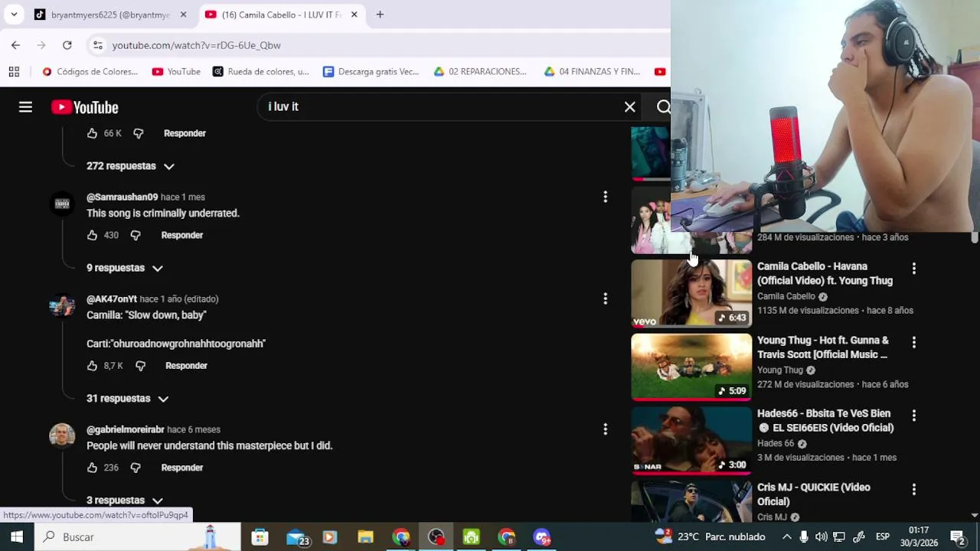Image resolution: width=980 pixels, height=551 pixels.
Task: Expand the 3 respuestas thread
Action: pos(125,500)
